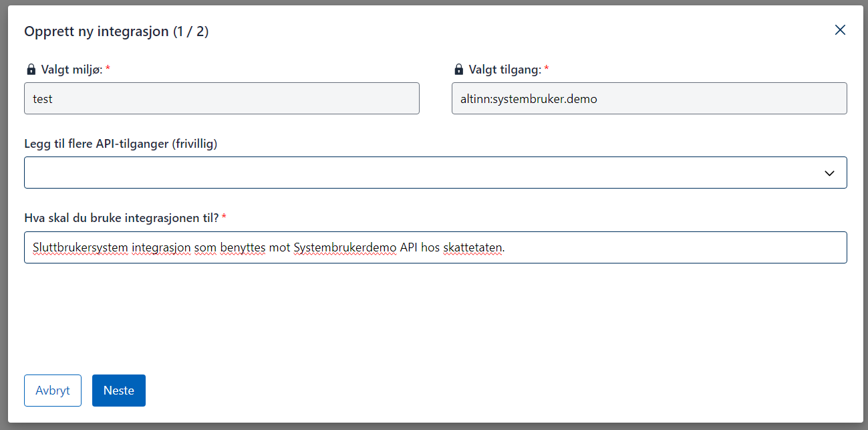
Task: Click the "Valgt miljø:" label text
Action: coord(72,70)
